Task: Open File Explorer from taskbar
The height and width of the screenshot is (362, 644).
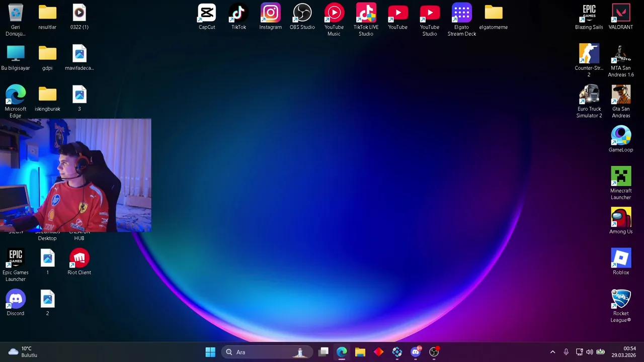Action: point(360,352)
